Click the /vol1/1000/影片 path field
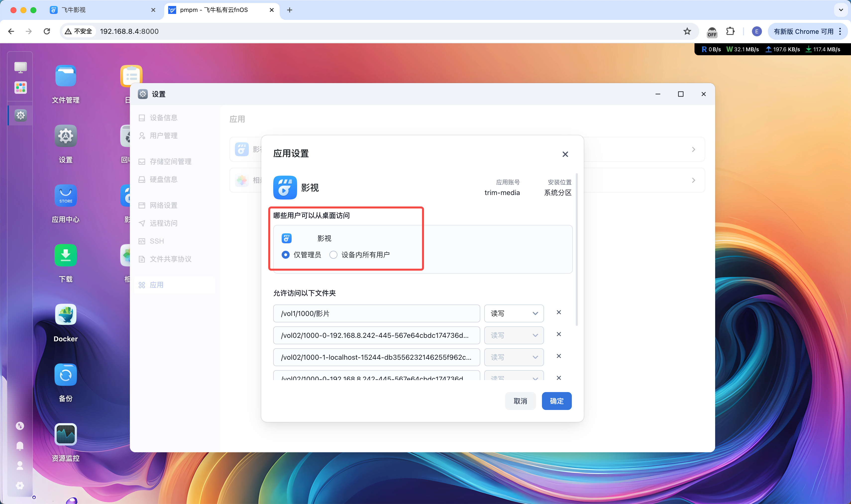 click(x=376, y=313)
